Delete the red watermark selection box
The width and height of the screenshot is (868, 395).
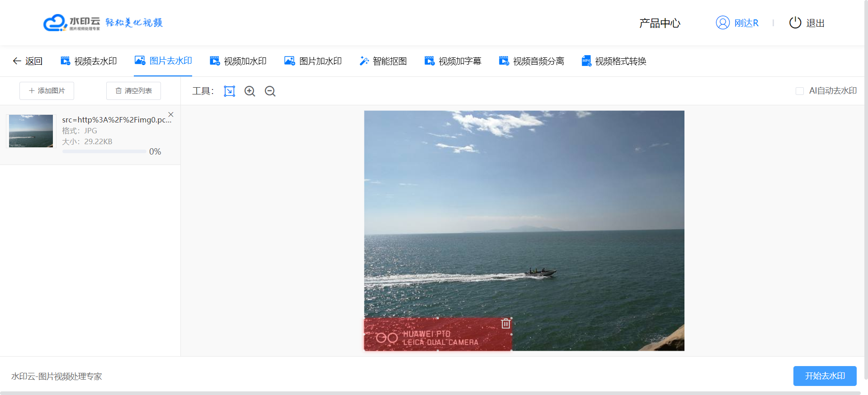[505, 324]
